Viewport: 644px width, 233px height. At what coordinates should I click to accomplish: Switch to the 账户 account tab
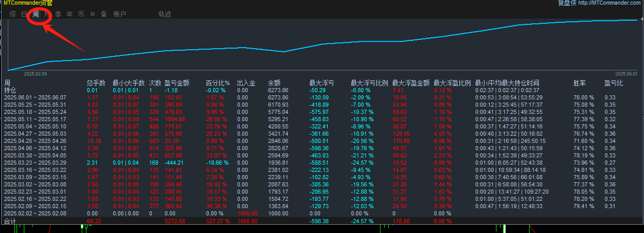click(120, 14)
